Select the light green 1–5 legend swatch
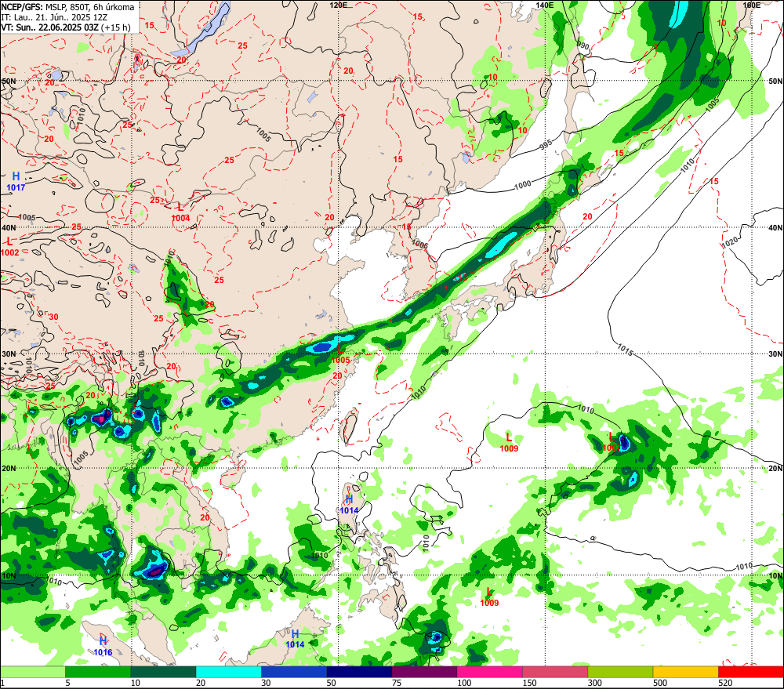Viewport: 784px width, 689px height. click(x=32, y=672)
